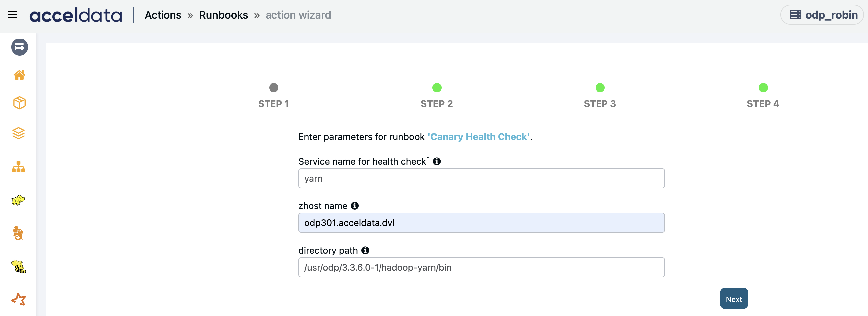Click the STEP 2 label

[x=437, y=104]
